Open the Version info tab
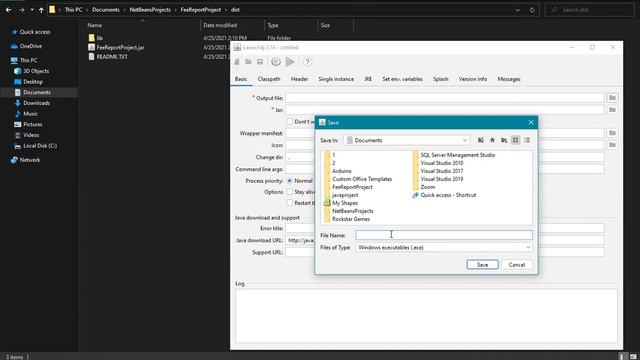Screen dimensions: 640x360 pyautogui.click(x=473, y=79)
